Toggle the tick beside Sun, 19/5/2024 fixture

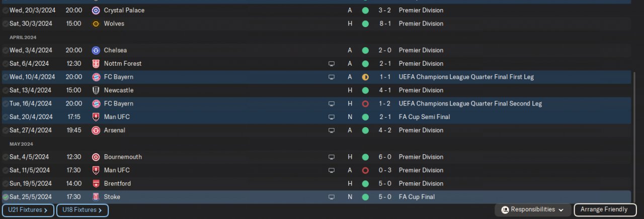click(x=6, y=183)
